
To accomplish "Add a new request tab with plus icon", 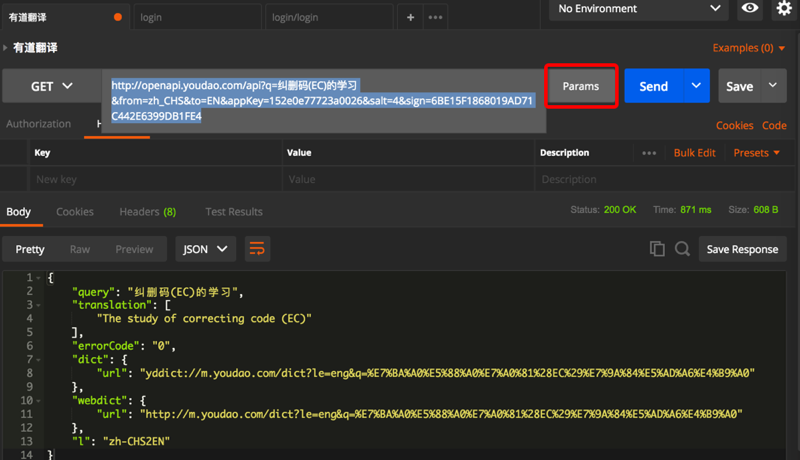I will (410, 17).
